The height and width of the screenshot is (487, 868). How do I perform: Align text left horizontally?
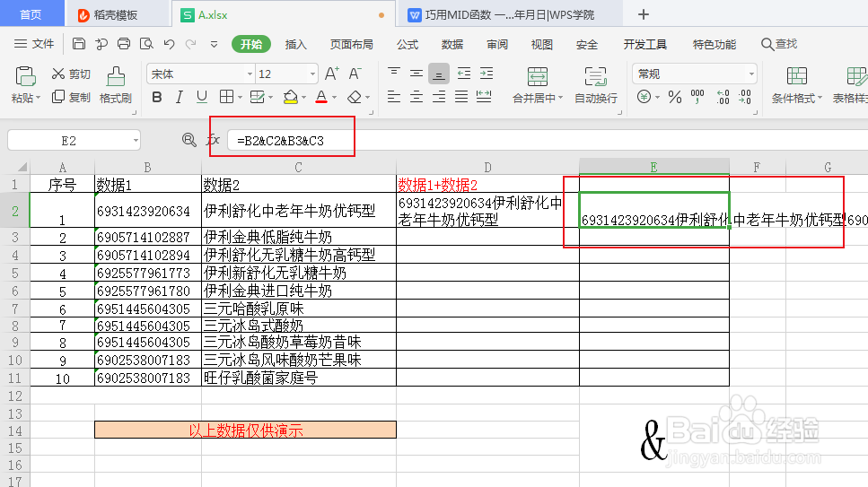coord(393,98)
